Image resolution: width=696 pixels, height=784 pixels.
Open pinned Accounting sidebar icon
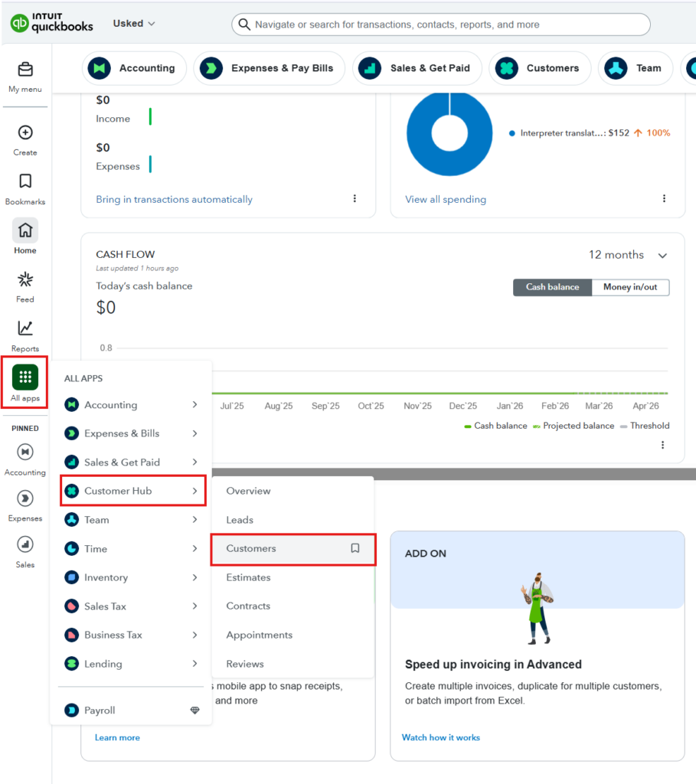point(25,452)
